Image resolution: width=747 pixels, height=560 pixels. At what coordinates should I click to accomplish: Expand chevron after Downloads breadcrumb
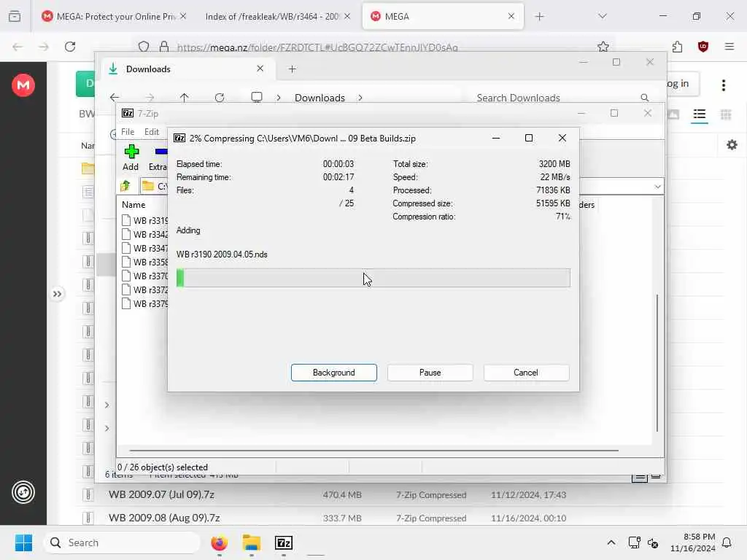click(x=360, y=98)
